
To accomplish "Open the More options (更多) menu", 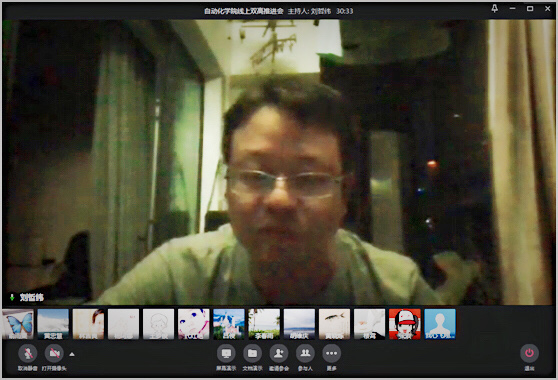I will coord(331,353).
